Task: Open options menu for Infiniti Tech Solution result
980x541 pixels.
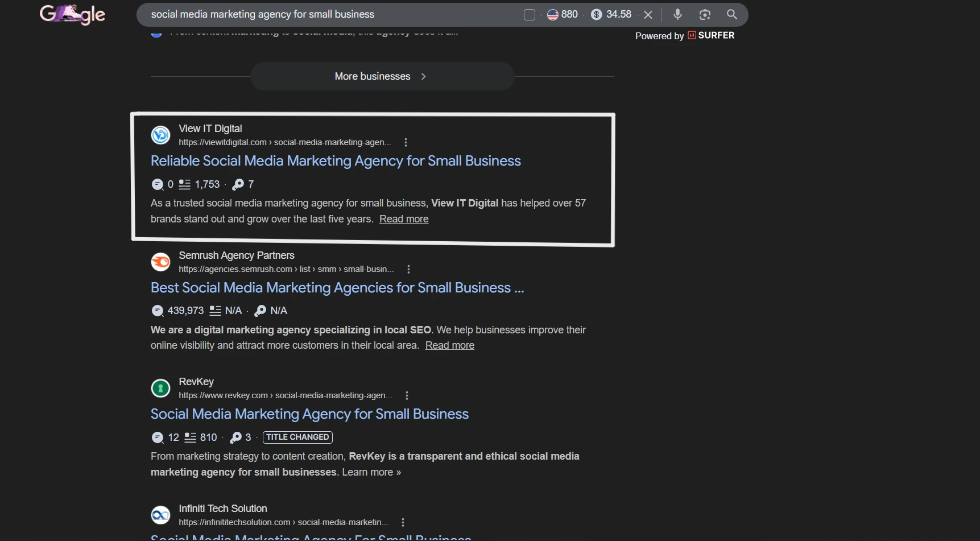Action: pyautogui.click(x=403, y=522)
